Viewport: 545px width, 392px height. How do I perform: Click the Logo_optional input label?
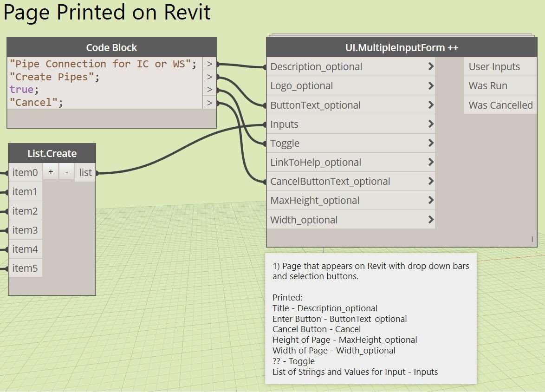click(x=302, y=85)
